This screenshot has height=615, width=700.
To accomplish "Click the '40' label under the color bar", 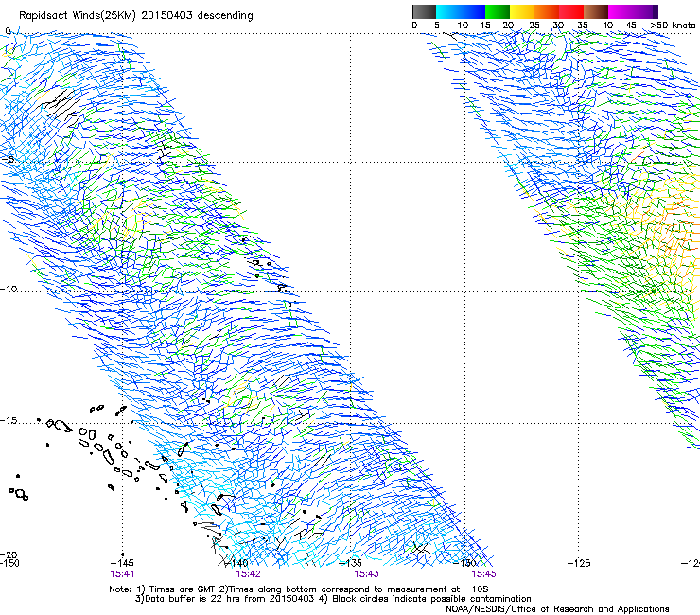I will 607,26.
